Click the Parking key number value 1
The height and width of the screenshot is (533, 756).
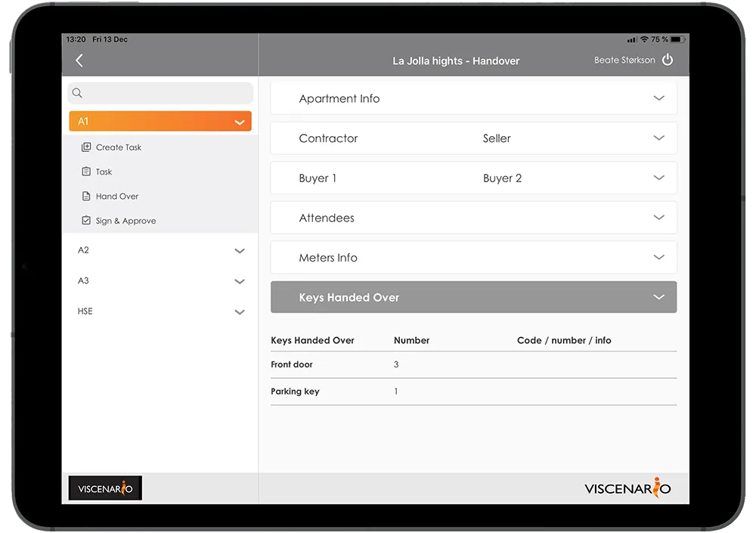coord(396,392)
